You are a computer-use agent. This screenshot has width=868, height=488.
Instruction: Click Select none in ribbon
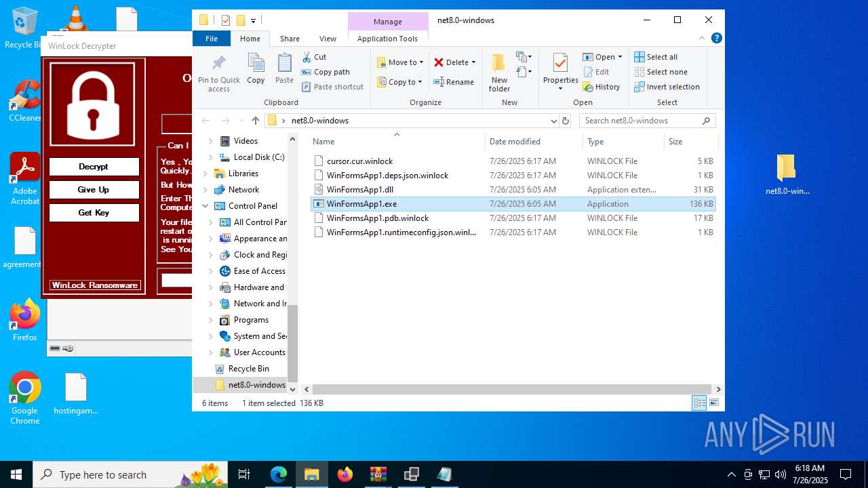pos(661,72)
